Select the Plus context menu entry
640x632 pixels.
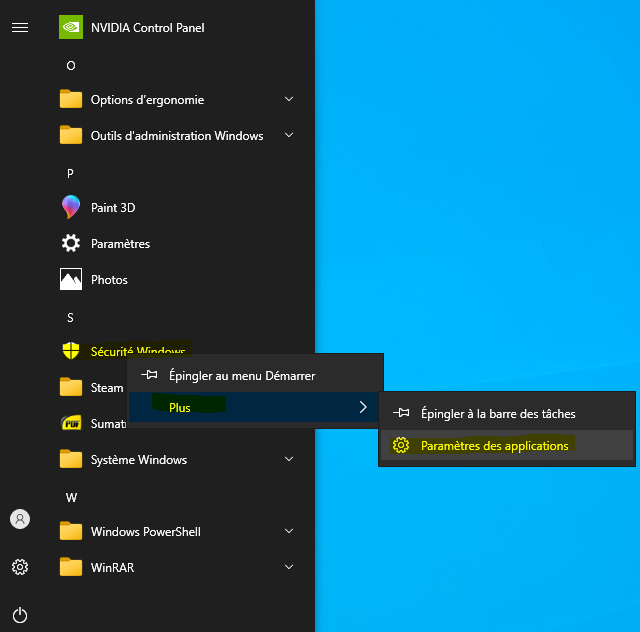click(x=253, y=407)
